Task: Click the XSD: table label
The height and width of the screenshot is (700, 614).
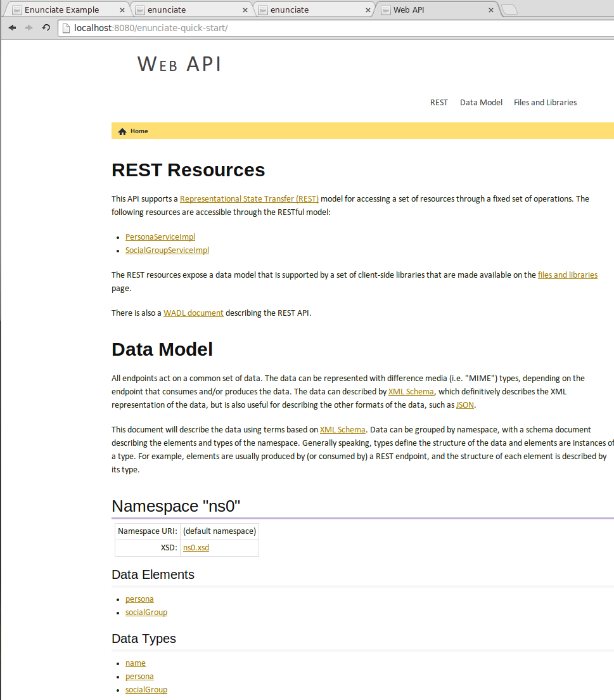Action: [x=169, y=548]
